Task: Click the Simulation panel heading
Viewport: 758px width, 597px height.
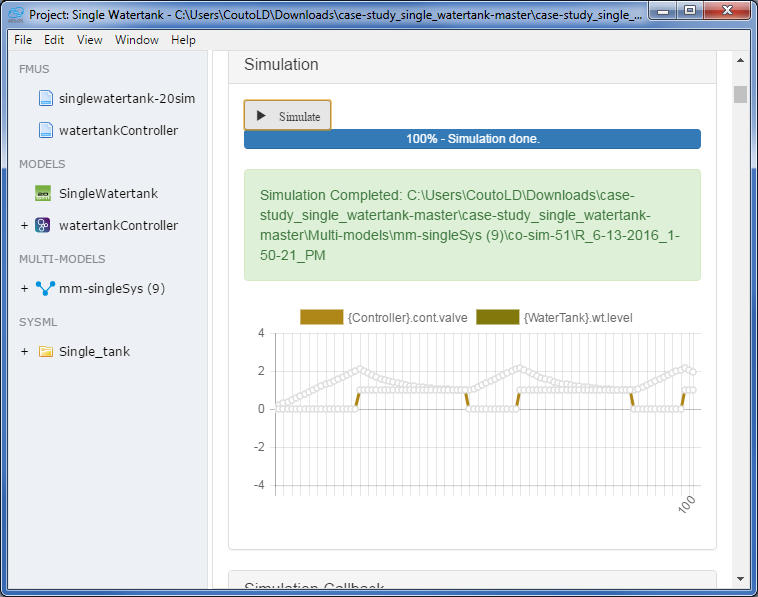Action: tap(281, 64)
